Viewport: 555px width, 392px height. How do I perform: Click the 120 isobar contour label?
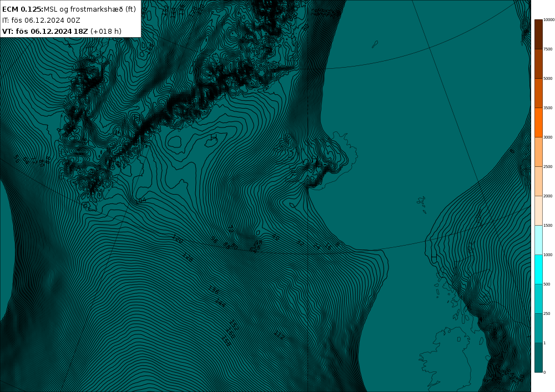(x=178, y=239)
